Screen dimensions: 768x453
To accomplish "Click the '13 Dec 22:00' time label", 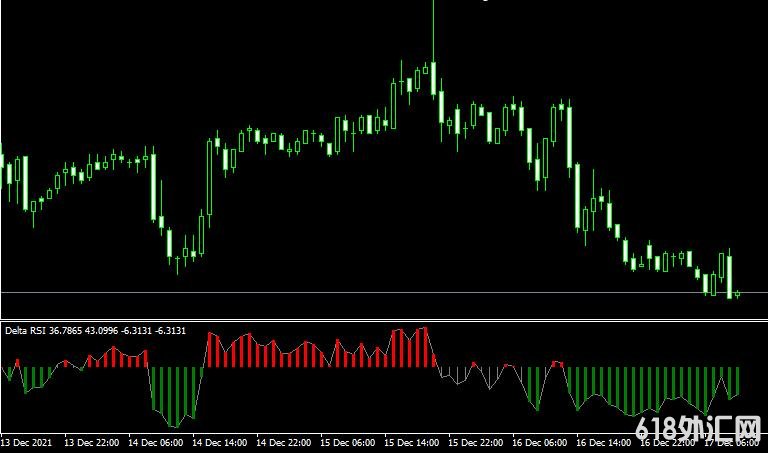I will tap(92, 443).
